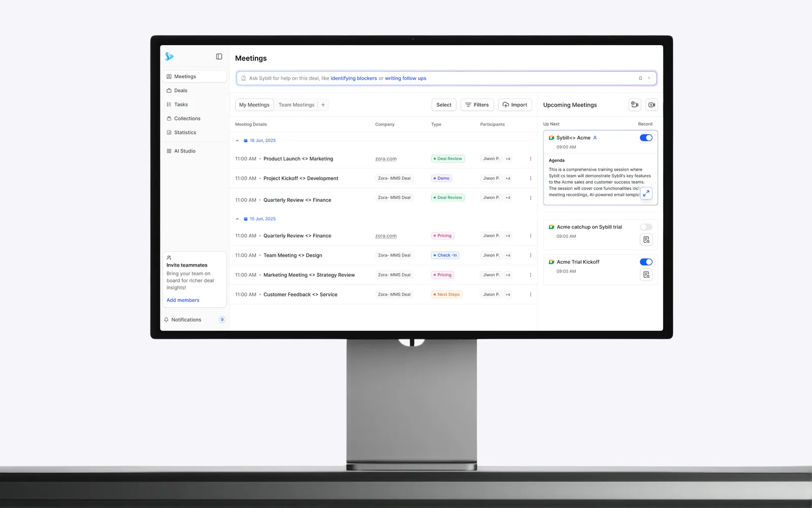Click the Add members link
The width and height of the screenshot is (812, 508).
[x=183, y=300]
